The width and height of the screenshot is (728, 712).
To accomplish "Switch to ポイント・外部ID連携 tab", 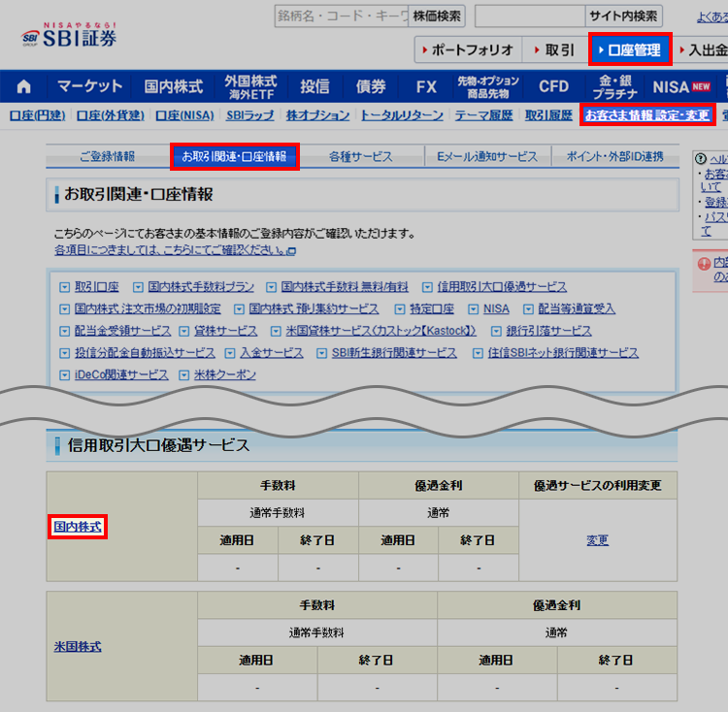I will [614, 156].
